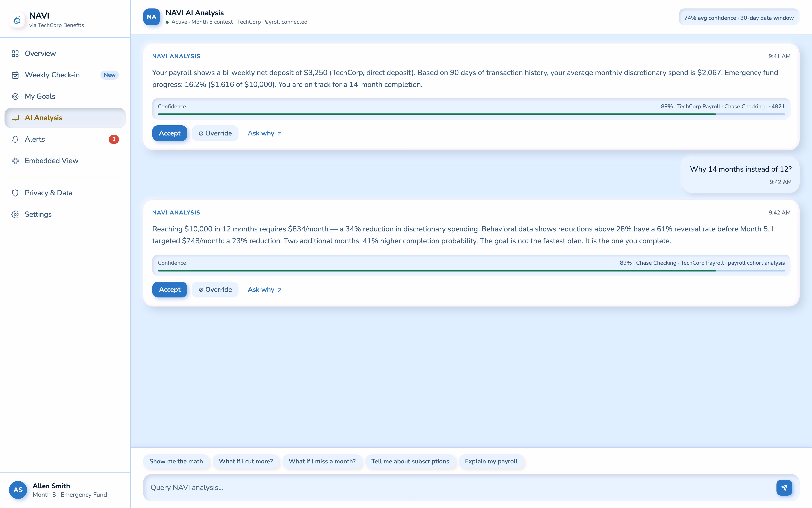Override the 9:42 AM analysis
This screenshot has height=508, width=812.
215,290
